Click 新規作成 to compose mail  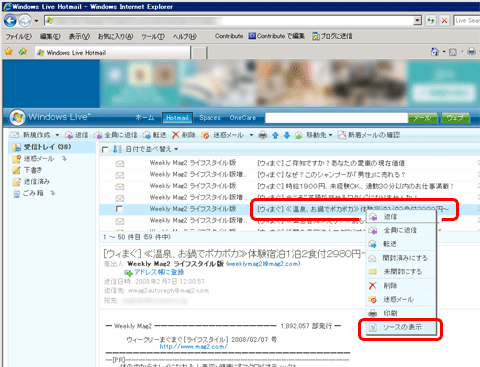[31, 135]
